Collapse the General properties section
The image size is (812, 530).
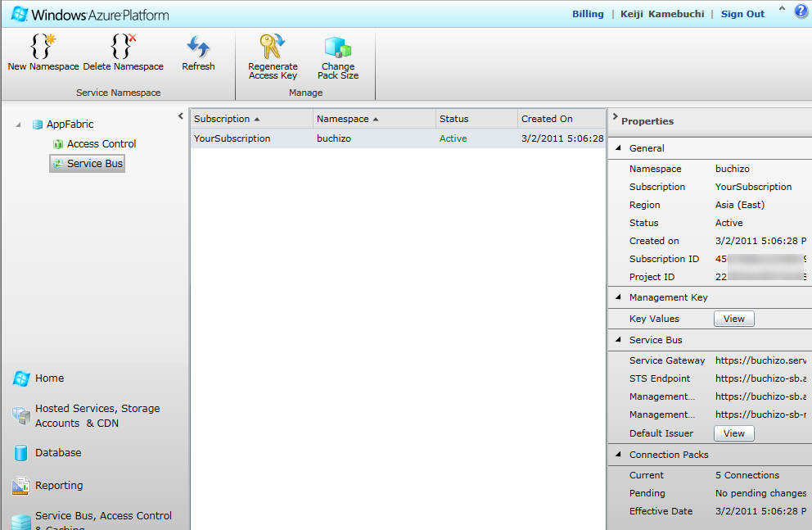pos(617,148)
